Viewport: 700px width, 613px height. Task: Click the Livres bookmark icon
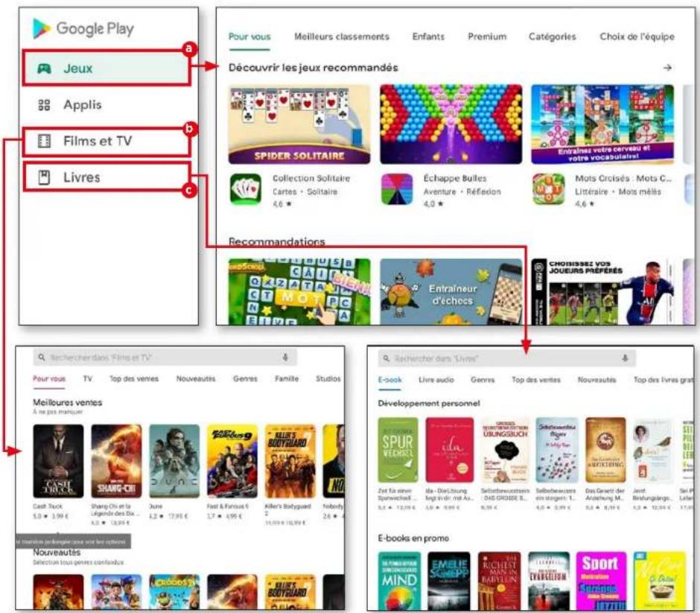point(44,178)
